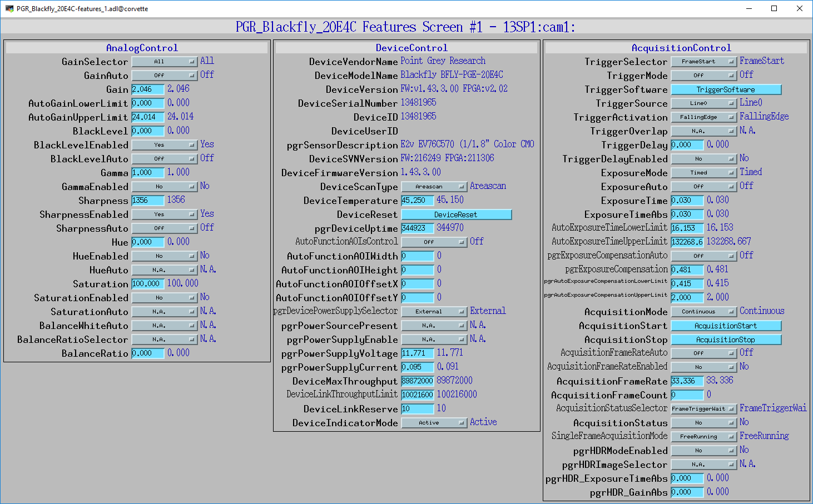Open the pgrHDRModeEnabled dropdown
813x504 pixels.
[x=704, y=451]
